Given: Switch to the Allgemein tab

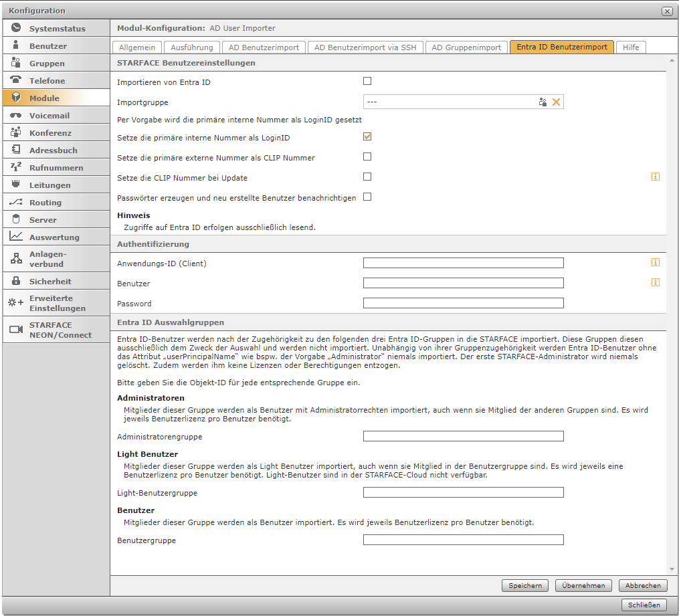Looking at the screenshot, I should click(x=137, y=47).
